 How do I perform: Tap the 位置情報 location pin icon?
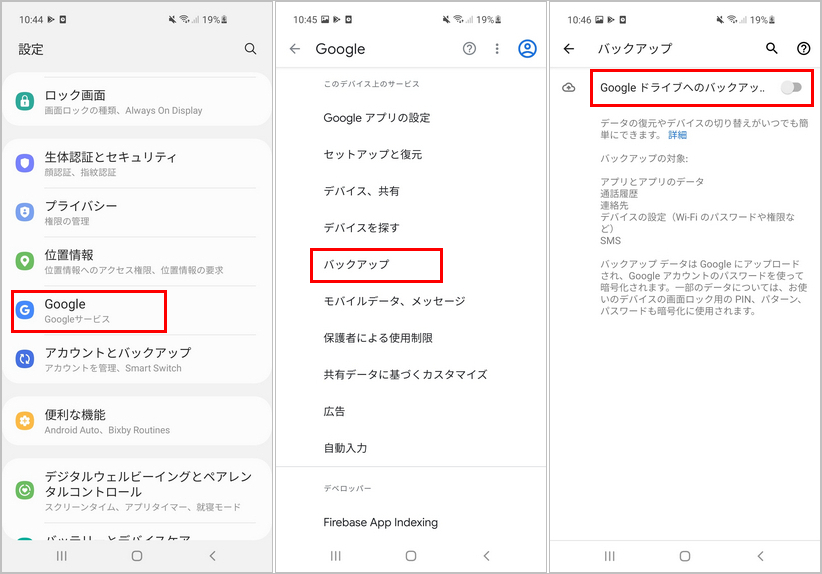point(25,261)
